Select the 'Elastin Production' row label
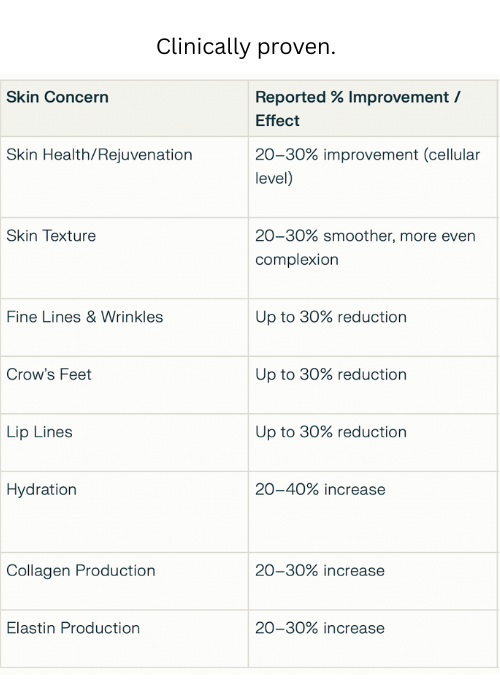The width and height of the screenshot is (500, 700). 73,628
